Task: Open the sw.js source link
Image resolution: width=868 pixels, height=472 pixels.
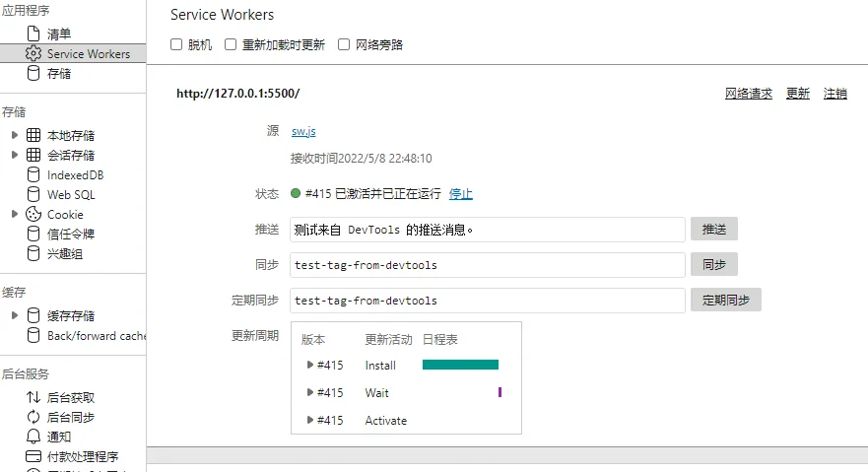Action: click(x=303, y=131)
